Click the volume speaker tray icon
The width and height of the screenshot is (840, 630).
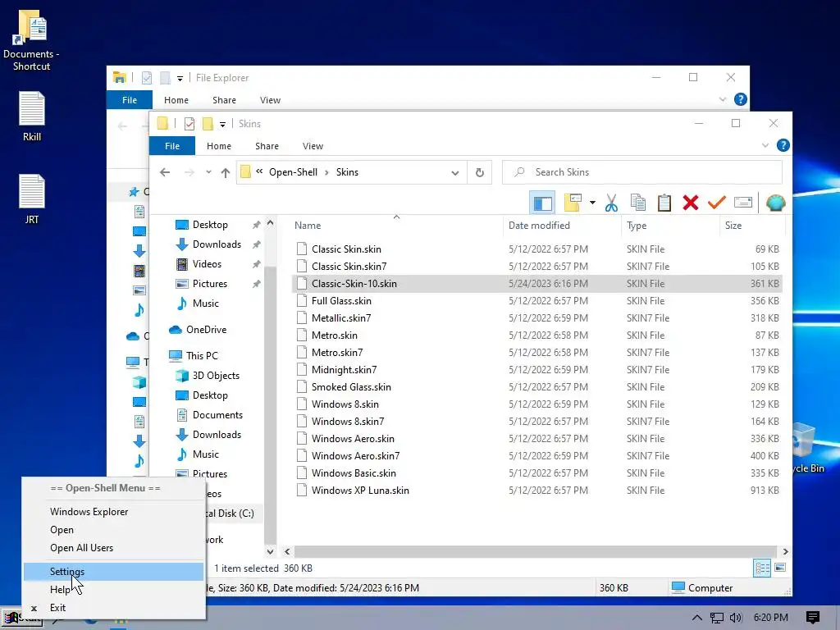[x=736, y=618]
